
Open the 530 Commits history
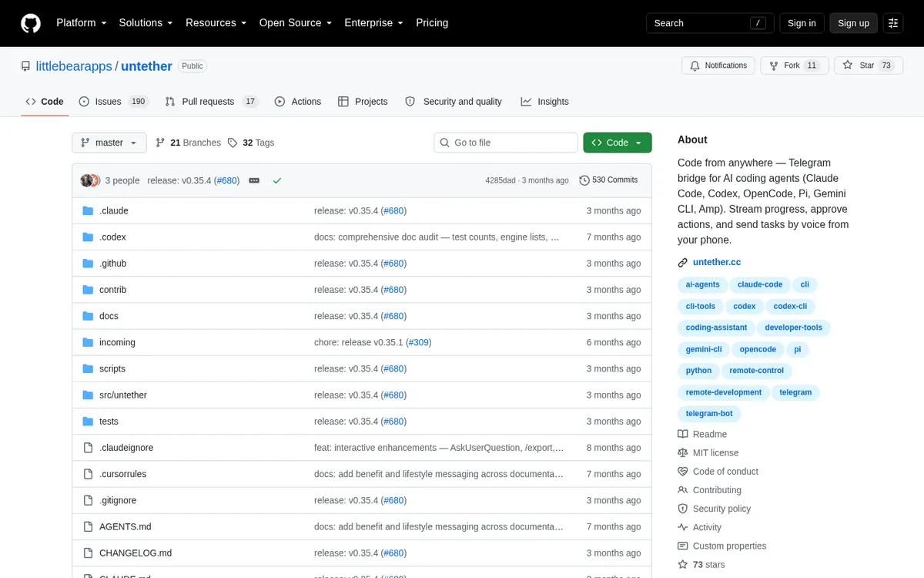tap(608, 180)
